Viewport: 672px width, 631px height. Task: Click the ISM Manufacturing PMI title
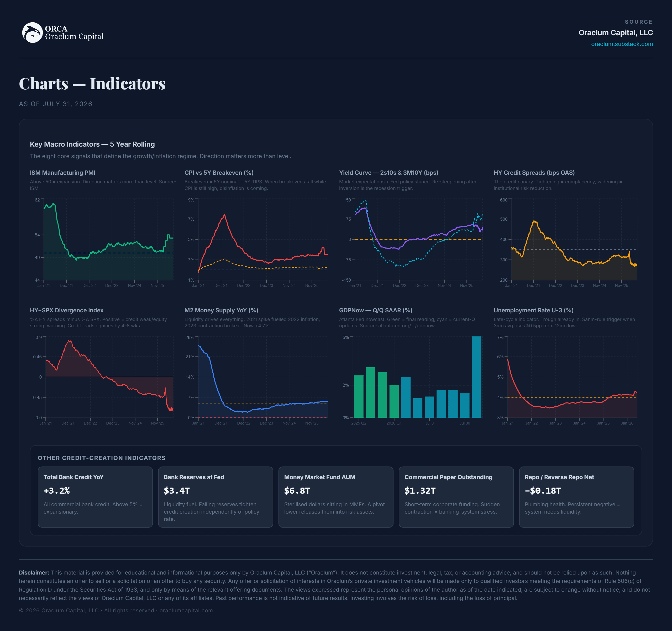[62, 173]
